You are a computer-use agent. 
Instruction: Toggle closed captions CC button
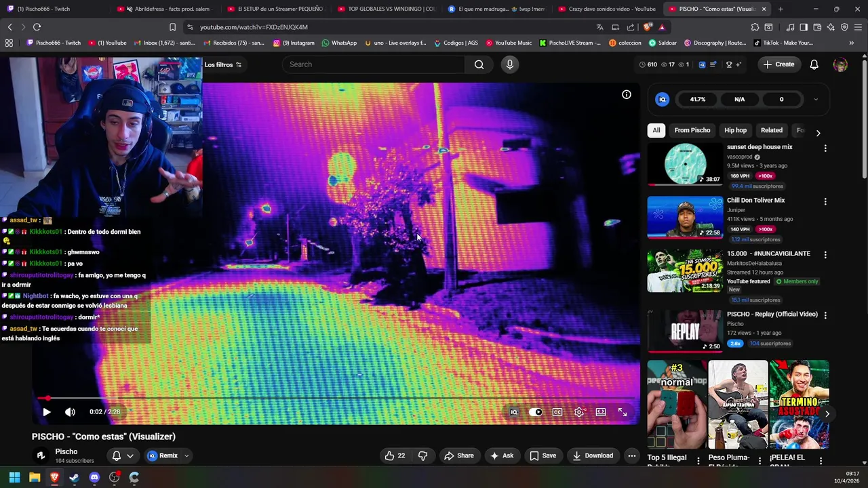coord(557,411)
